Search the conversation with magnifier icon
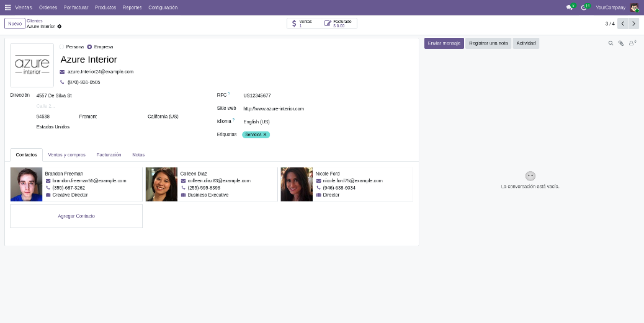The width and height of the screenshot is (644, 323). pos(610,43)
